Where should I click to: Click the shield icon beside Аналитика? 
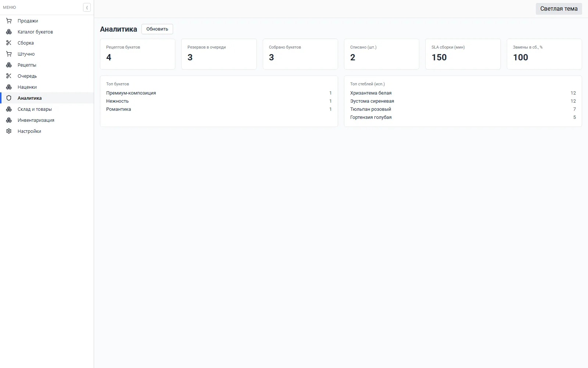(x=9, y=98)
